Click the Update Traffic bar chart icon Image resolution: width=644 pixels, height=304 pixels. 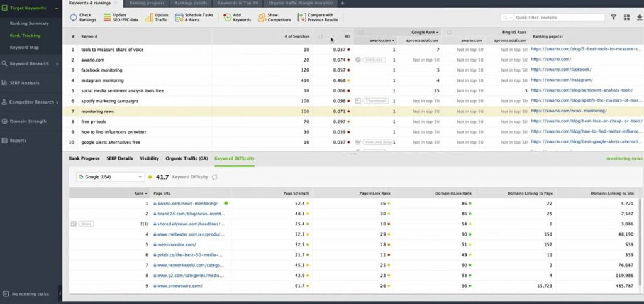[149, 17]
